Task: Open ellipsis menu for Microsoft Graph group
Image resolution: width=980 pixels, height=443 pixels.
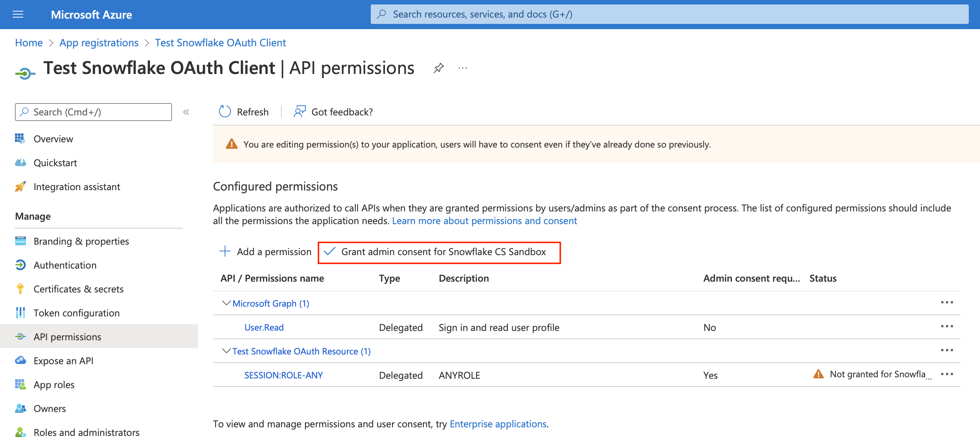Action: point(946,303)
